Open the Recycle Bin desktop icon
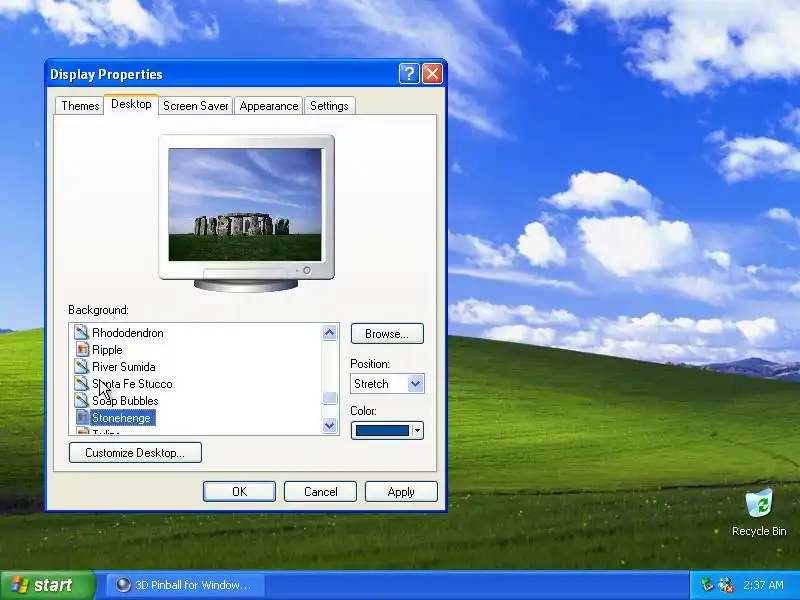Viewport: 800px width, 600px height. point(759,512)
